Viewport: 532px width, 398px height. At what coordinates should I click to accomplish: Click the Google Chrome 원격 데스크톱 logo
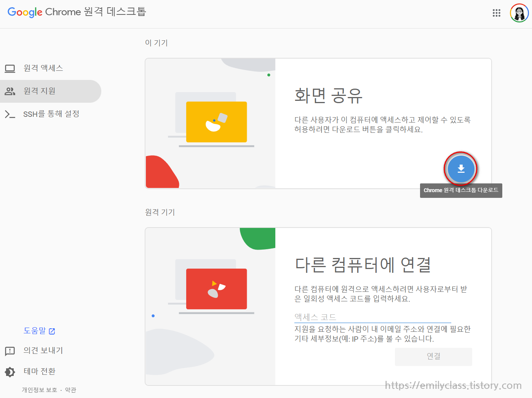pos(77,12)
